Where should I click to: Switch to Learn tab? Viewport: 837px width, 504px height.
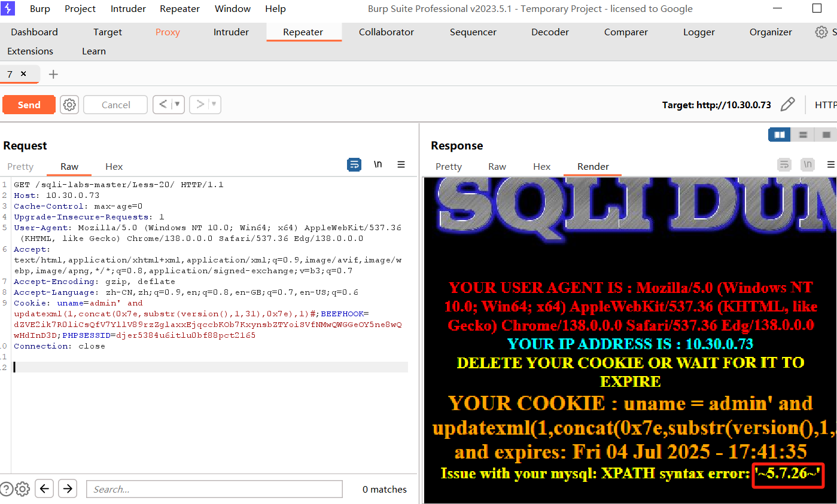(94, 51)
